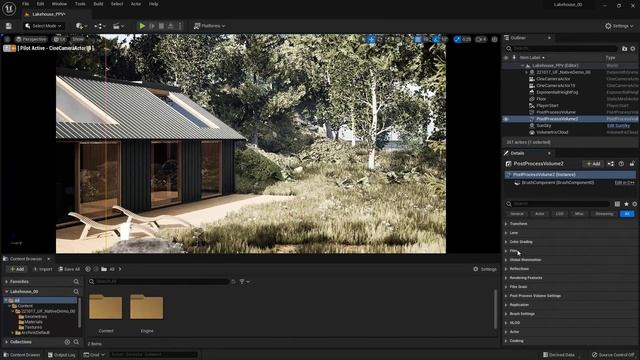Screen dimensions: 640x360
Task: Select the All filter in Details
Action: [627, 214]
